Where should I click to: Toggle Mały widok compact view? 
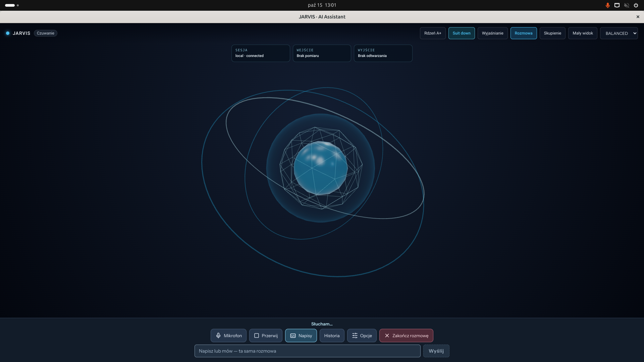(x=583, y=33)
